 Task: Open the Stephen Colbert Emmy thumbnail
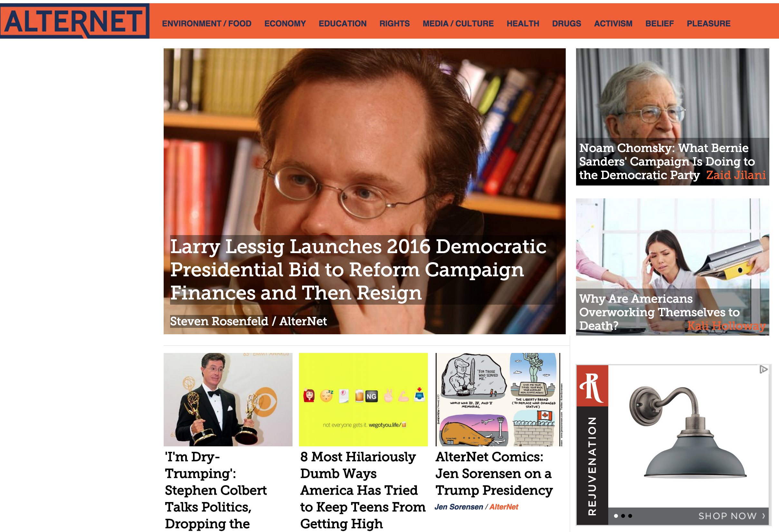tap(228, 399)
